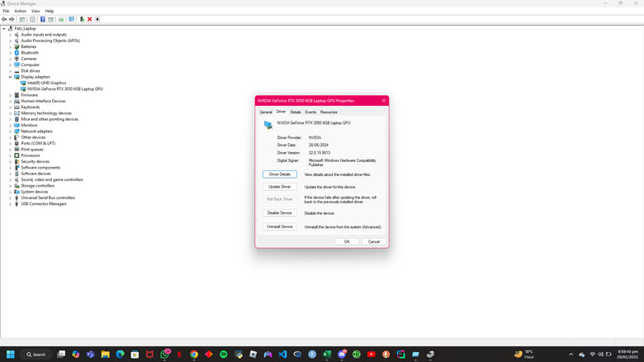Image resolution: width=644 pixels, height=362 pixels.
Task: Click the blue Help icon in toolbar
Action: [x=42, y=19]
